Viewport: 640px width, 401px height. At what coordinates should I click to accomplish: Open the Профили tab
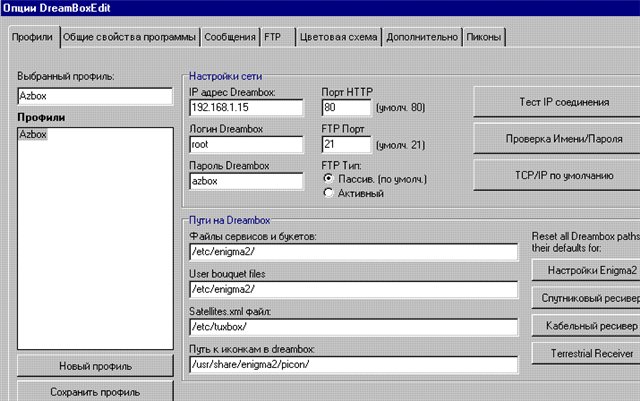pos(33,37)
